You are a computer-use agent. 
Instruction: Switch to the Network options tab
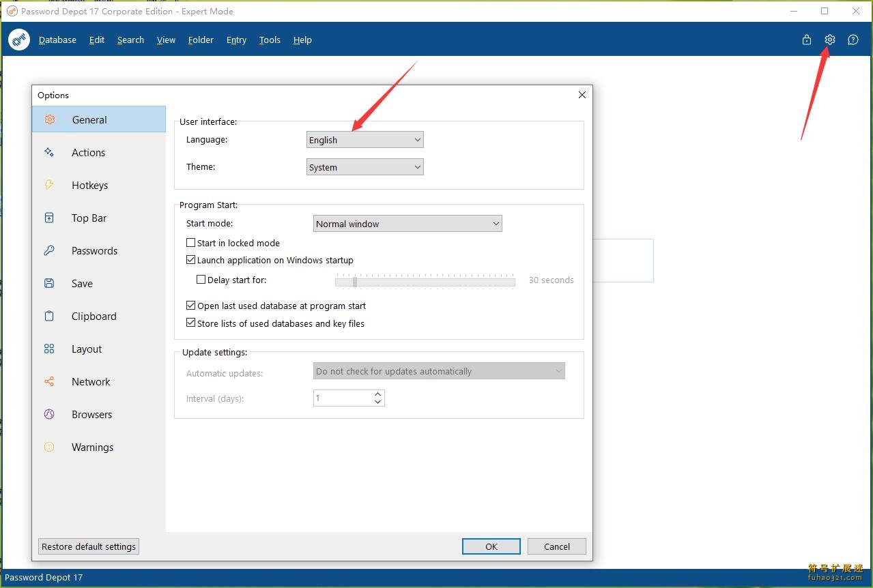tap(99, 381)
